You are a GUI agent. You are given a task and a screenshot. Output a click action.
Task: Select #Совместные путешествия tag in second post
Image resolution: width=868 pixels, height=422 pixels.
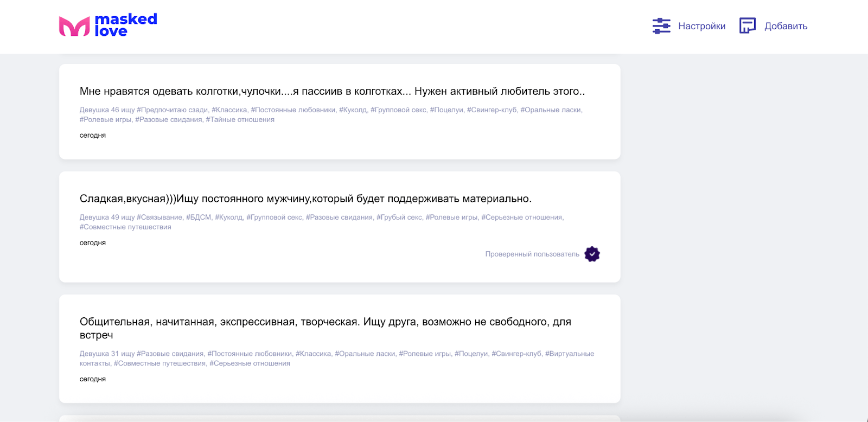[125, 227]
